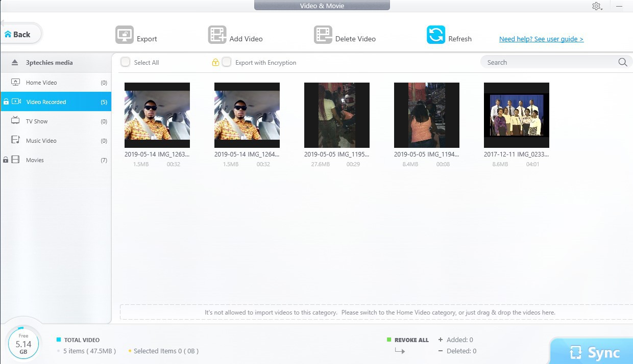Click the Delete Video icon
This screenshot has height=364, width=633.
pos(323,35)
